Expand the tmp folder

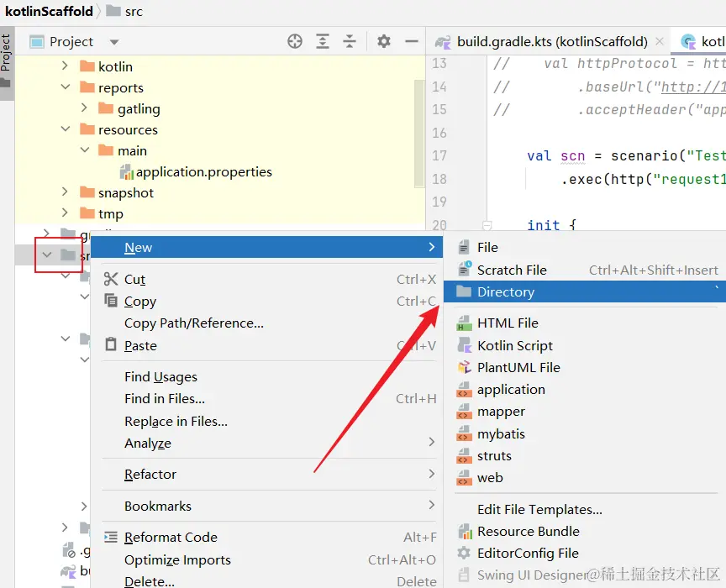pos(66,213)
